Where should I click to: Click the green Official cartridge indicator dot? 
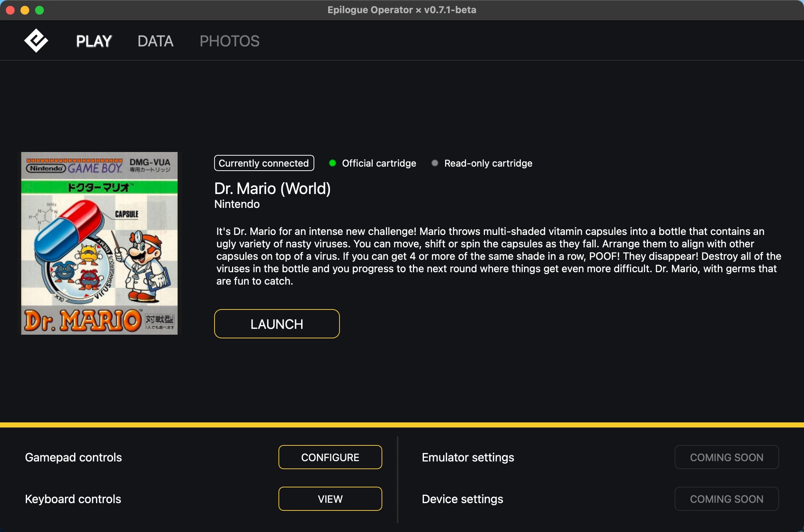pyautogui.click(x=332, y=163)
